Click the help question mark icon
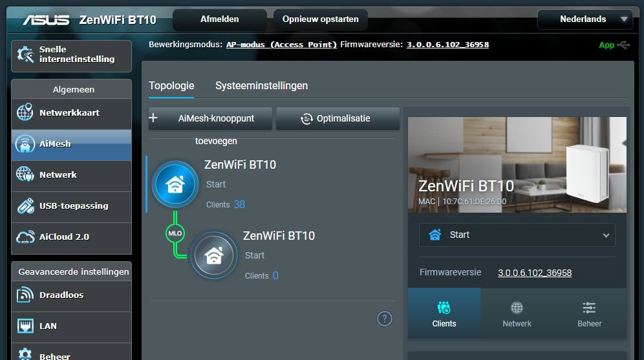 pos(385,319)
